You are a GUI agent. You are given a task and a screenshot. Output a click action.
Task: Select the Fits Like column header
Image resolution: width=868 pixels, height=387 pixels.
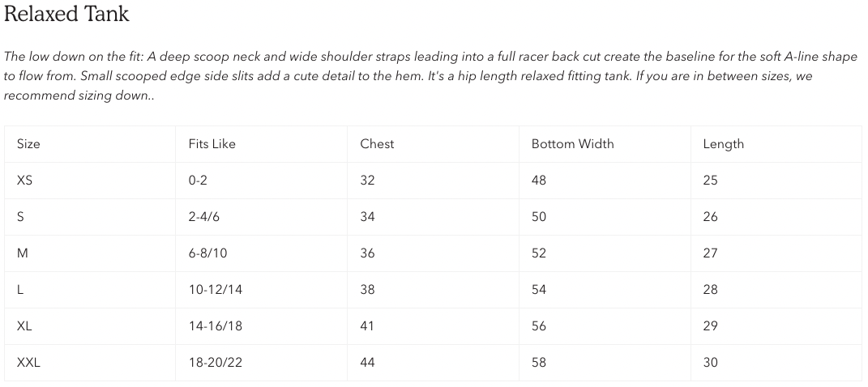click(212, 144)
